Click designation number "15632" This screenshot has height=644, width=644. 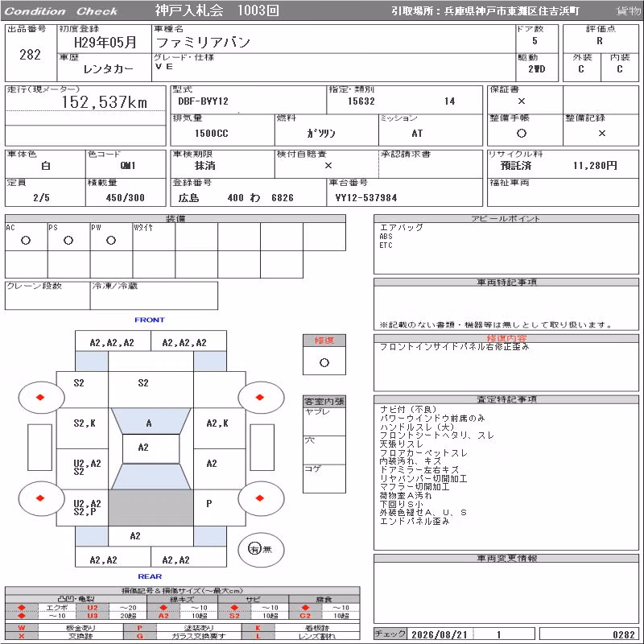[361, 101]
